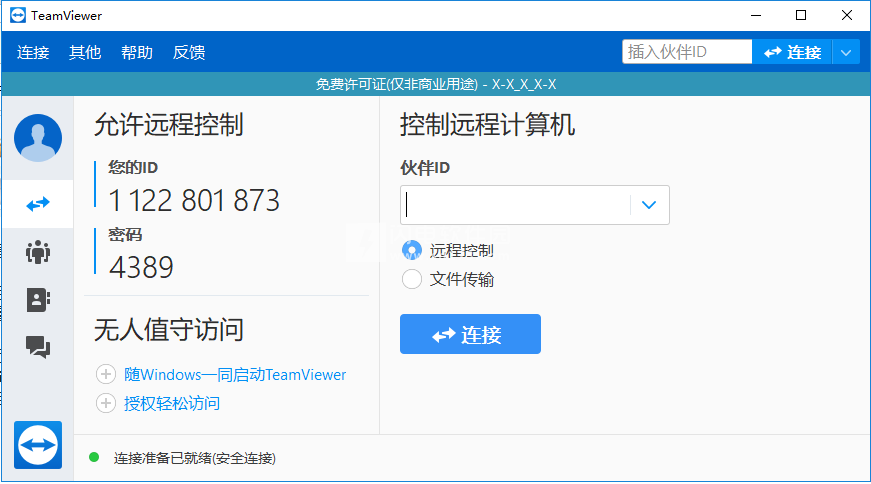871x484 pixels.
Task: Expand the 伙伴ID history dropdown arrow
Action: pyautogui.click(x=649, y=205)
